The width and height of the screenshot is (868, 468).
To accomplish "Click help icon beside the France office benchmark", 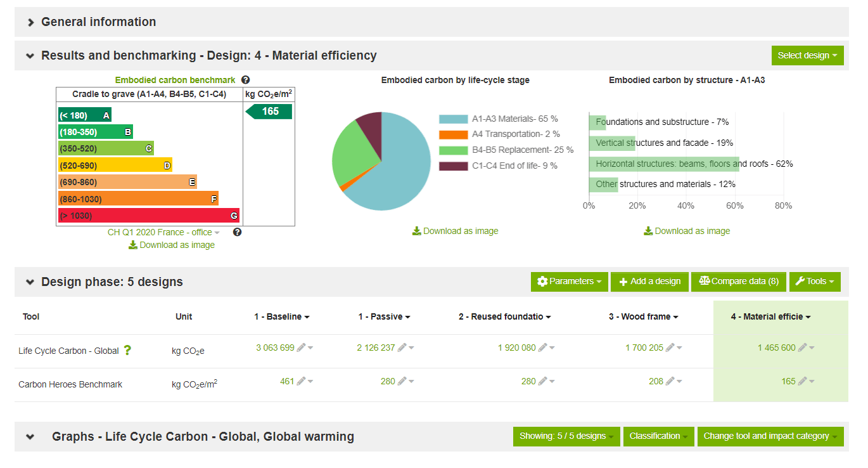I will pyautogui.click(x=237, y=232).
